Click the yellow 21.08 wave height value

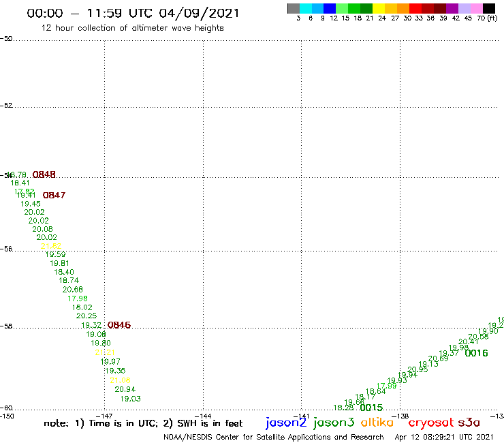[x=120, y=380]
